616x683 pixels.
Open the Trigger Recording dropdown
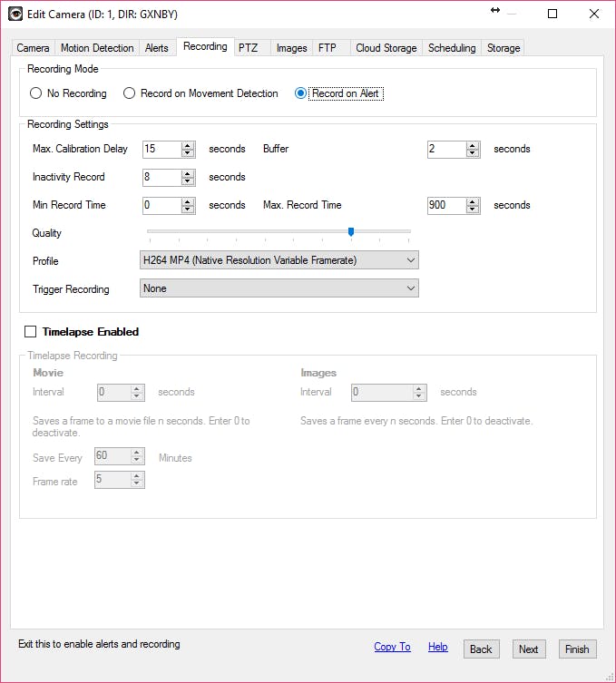point(279,288)
